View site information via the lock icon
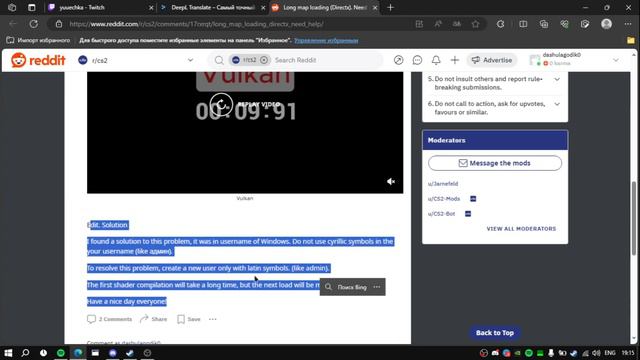640x360 pixels. pos(59,24)
